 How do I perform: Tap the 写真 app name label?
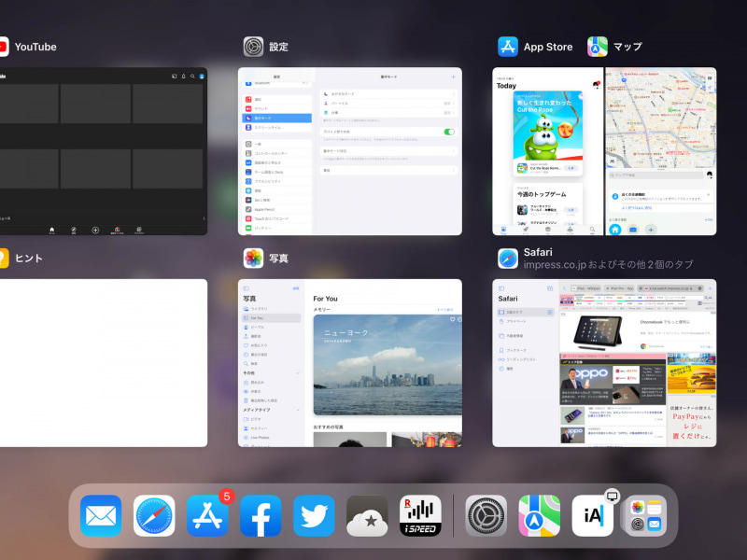278,259
